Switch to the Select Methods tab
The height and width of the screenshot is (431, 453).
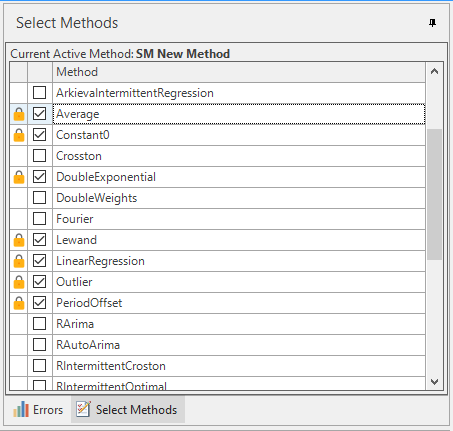tap(128, 409)
